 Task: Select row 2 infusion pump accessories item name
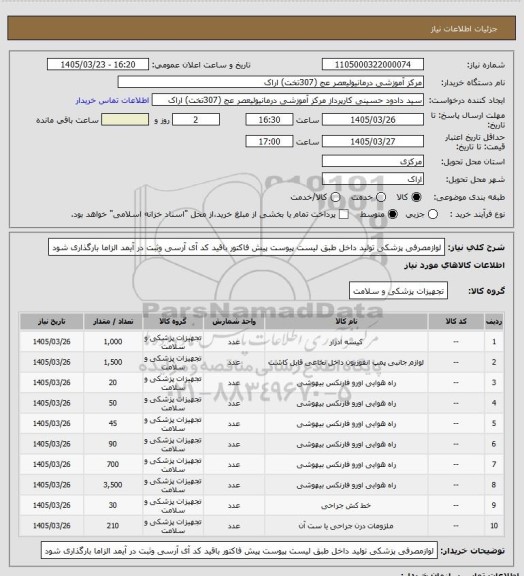346,363
